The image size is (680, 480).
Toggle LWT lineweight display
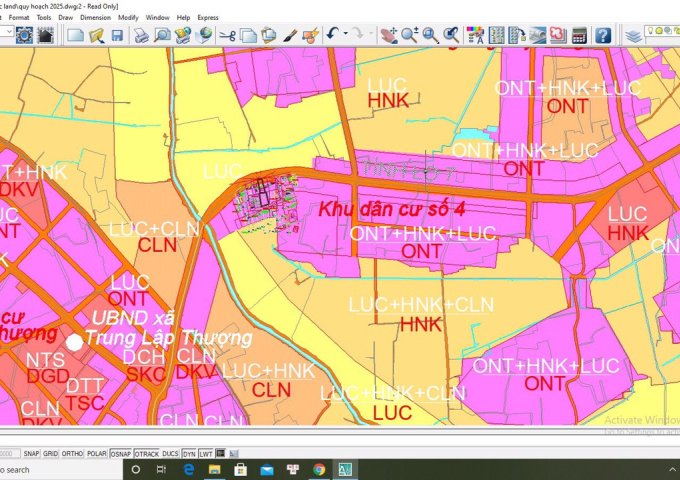[x=206, y=454]
